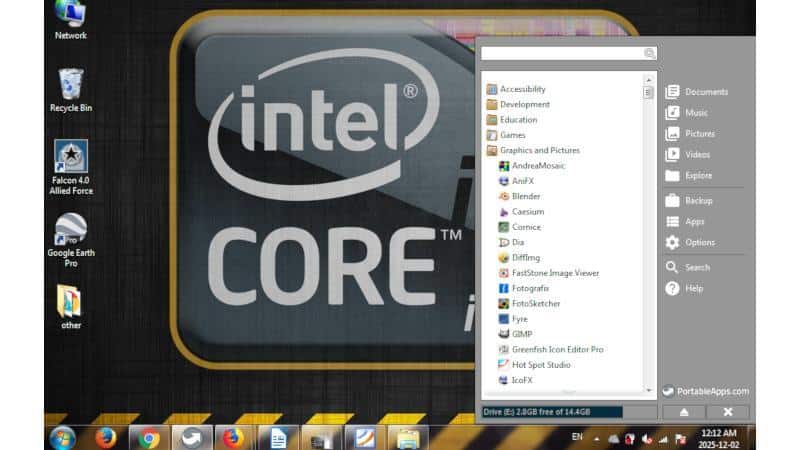
Task: Select the Apps menu entry
Action: (685, 221)
